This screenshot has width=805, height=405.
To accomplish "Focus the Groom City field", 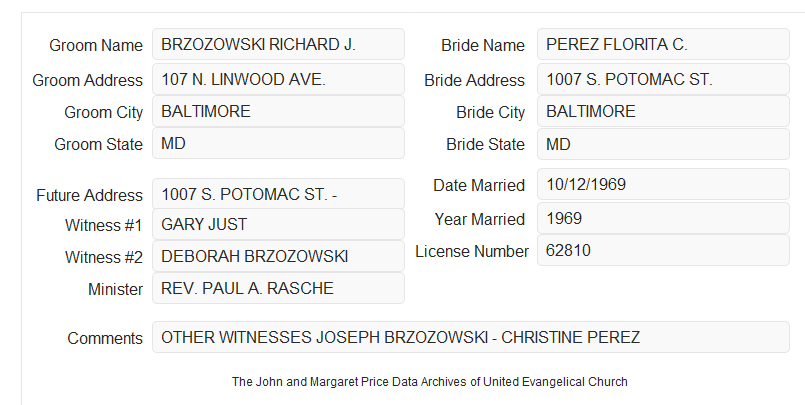I will pyautogui.click(x=278, y=111).
